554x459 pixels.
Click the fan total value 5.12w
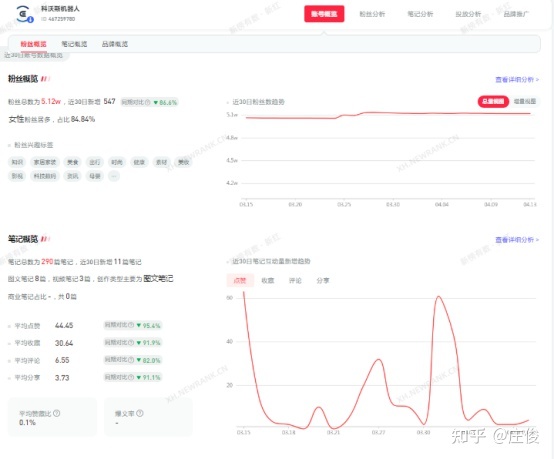pos(51,101)
